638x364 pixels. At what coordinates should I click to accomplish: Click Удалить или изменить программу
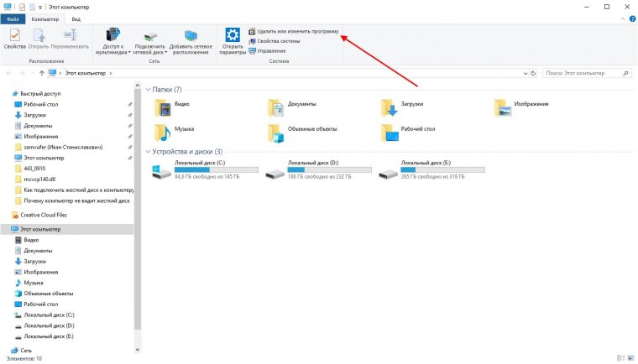coord(294,31)
